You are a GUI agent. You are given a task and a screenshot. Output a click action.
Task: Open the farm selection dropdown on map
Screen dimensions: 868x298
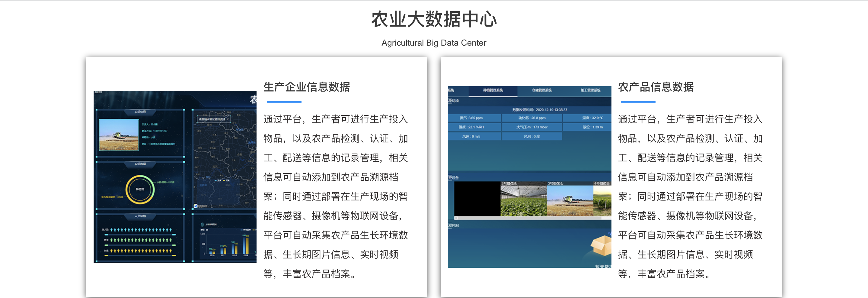214,119
